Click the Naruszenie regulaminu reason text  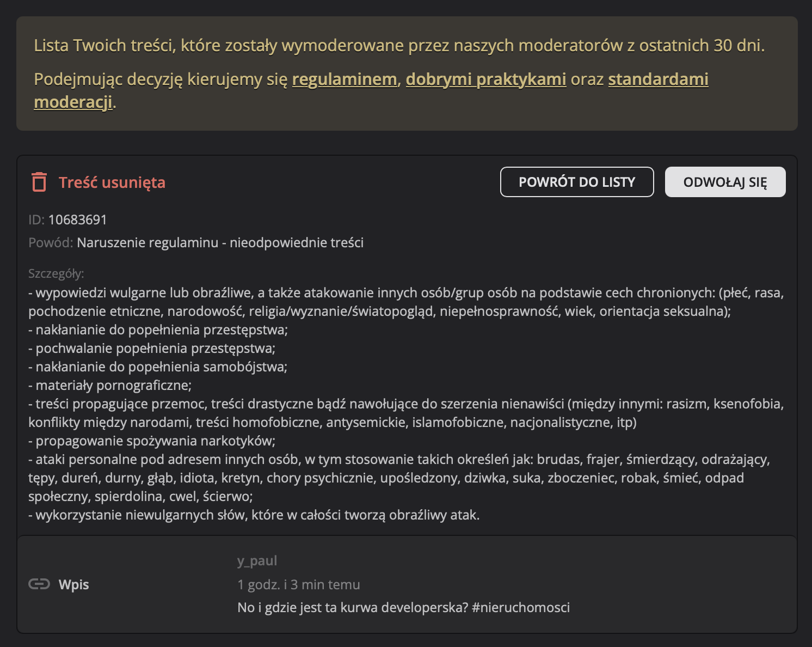[220, 242]
